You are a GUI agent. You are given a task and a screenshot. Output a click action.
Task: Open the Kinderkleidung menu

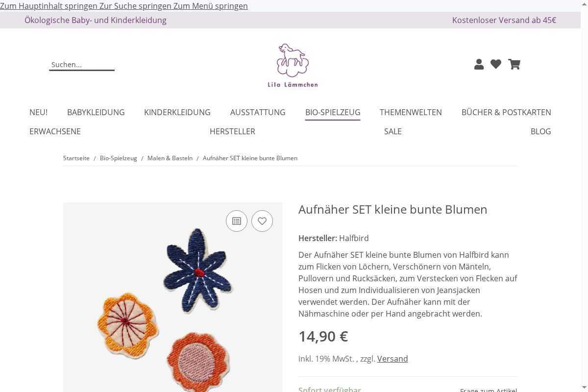tap(177, 112)
